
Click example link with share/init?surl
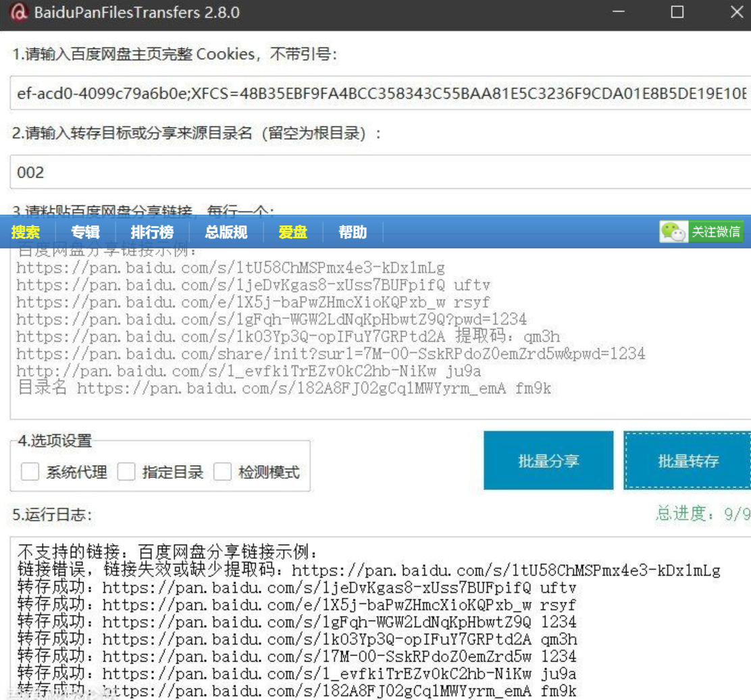[x=331, y=354]
